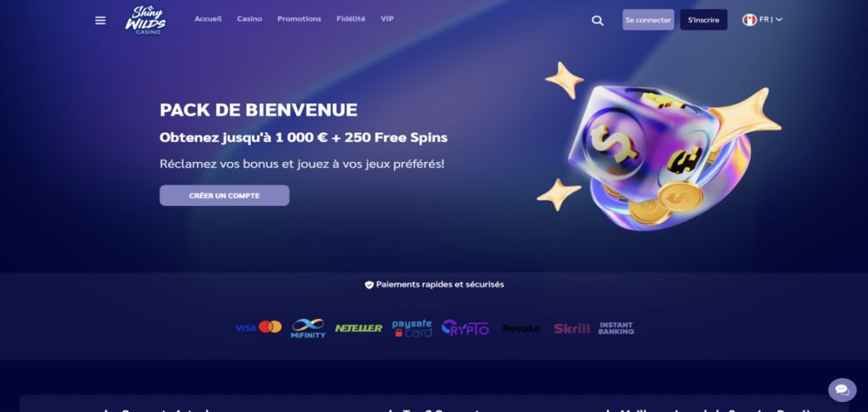The height and width of the screenshot is (412, 868).
Task: Click the Shiny Wilds Casino logo
Action: click(146, 20)
